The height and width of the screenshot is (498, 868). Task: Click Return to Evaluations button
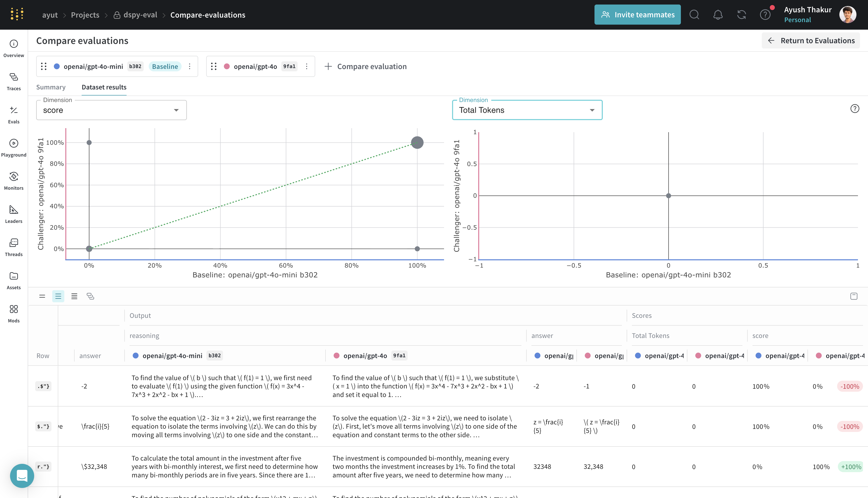pyautogui.click(x=810, y=41)
